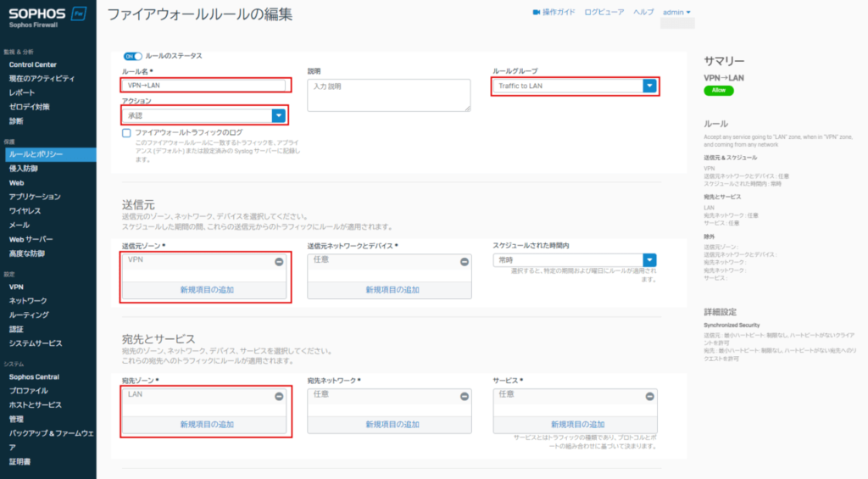
Task: Open ゼロデイ対策 in sidebar
Action: click(30, 107)
